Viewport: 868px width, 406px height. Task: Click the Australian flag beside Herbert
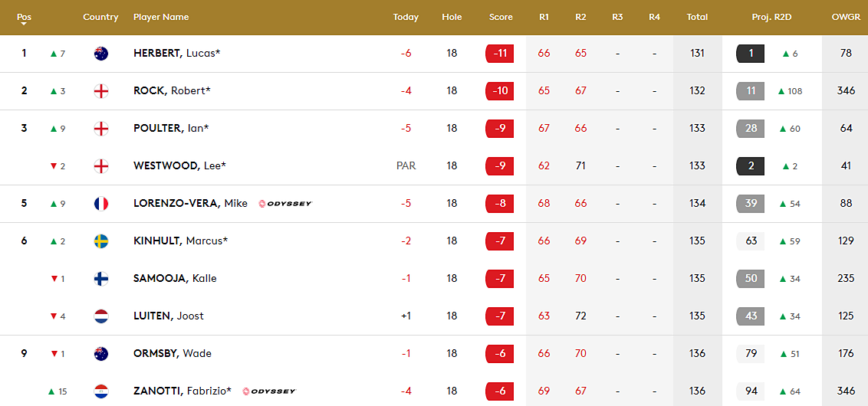click(x=100, y=54)
